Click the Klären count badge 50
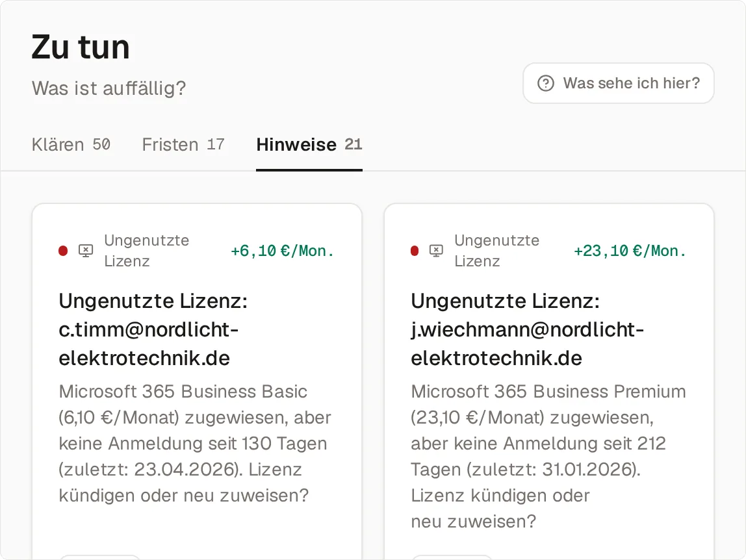Screen dimensions: 746x560 [101, 144]
